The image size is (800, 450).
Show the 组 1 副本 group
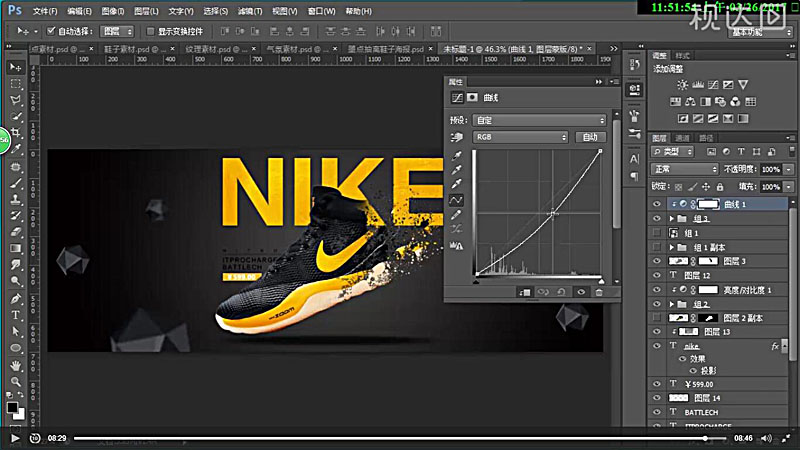657,247
